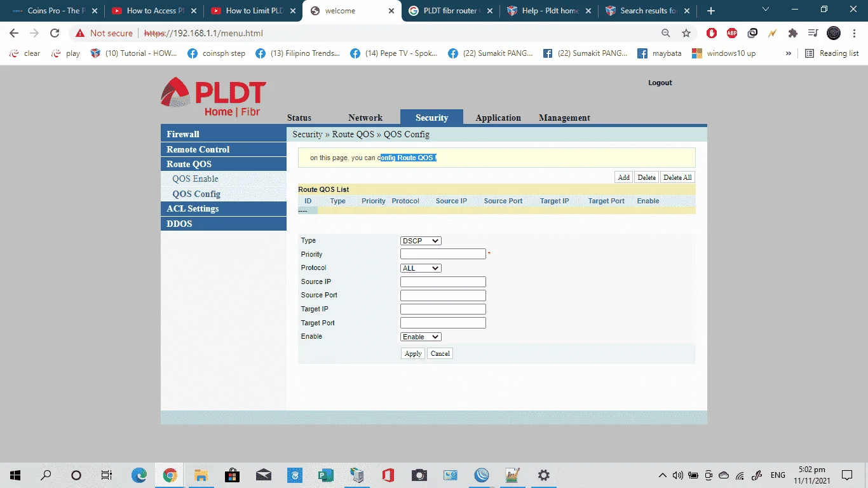
Task: Click the Apply button
Action: click(x=413, y=353)
